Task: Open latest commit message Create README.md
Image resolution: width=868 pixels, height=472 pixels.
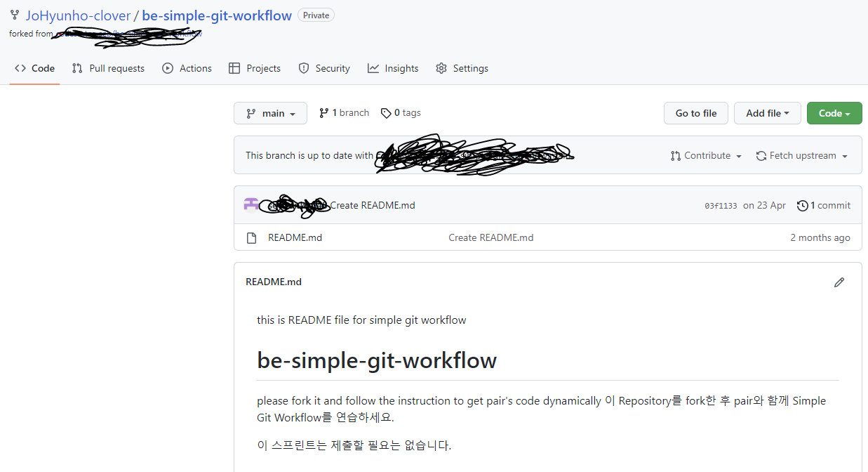Action: coord(373,205)
